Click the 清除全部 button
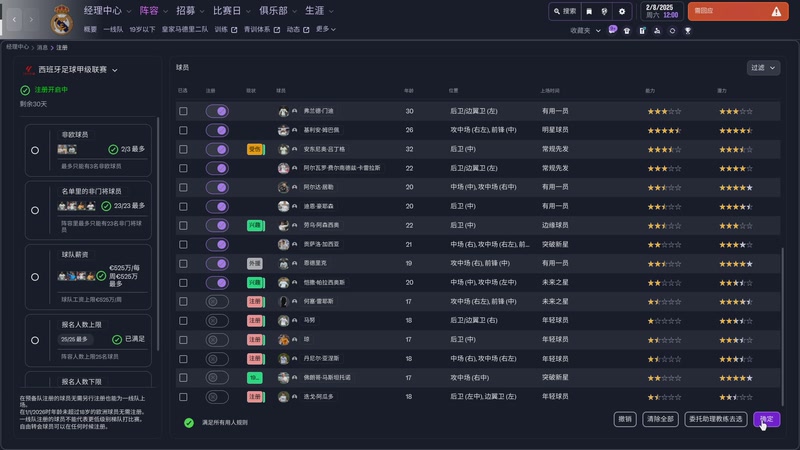The image size is (800, 450). point(660,419)
